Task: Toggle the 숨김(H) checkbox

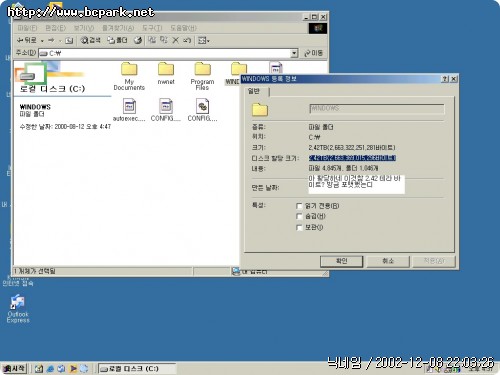Action: click(x=299, y=217)
